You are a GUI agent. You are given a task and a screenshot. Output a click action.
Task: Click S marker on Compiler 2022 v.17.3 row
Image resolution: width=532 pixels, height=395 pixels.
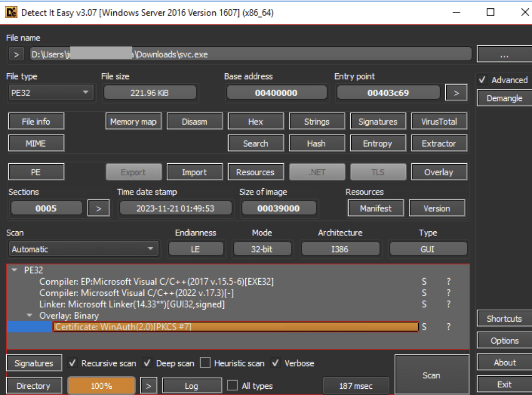point(424,293)
